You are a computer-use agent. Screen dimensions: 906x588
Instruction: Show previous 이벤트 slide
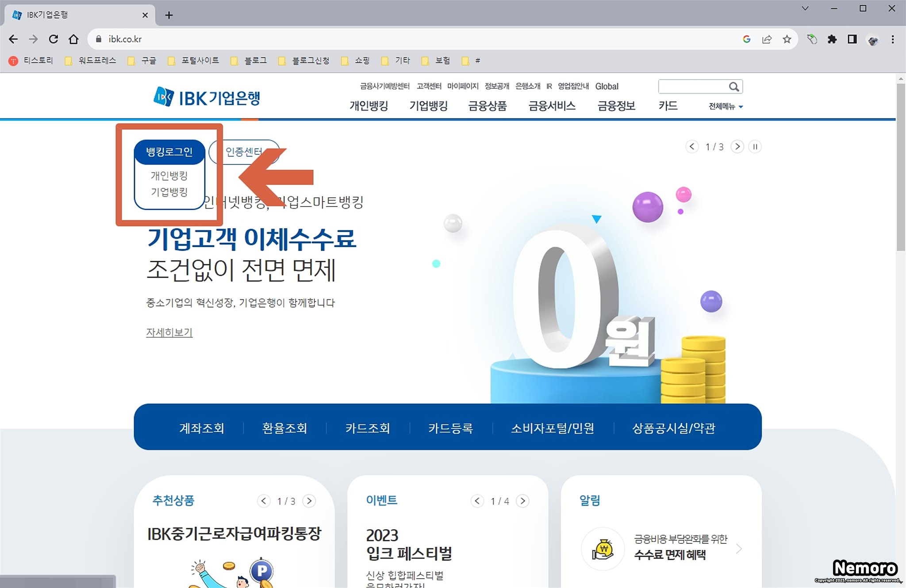(477, 500)
